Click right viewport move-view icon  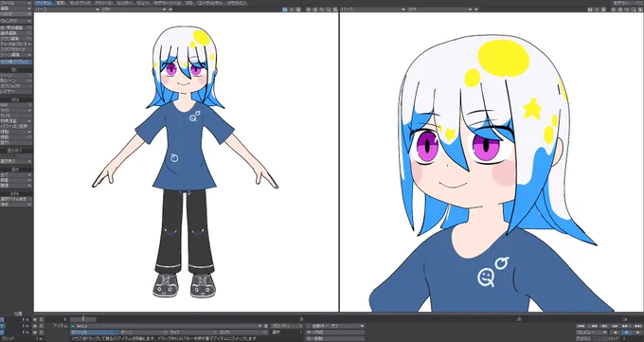620,9
